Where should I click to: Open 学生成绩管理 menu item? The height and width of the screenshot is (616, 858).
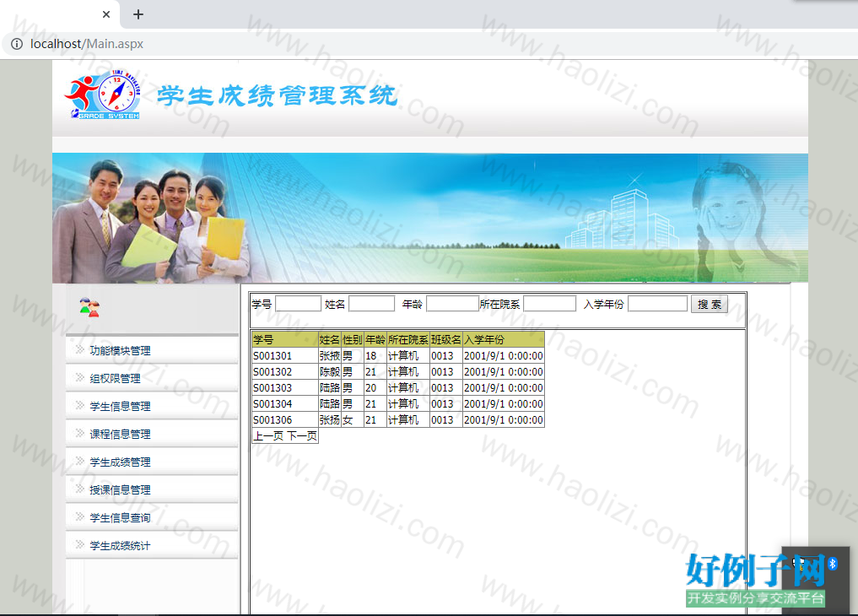click(120, 462)
